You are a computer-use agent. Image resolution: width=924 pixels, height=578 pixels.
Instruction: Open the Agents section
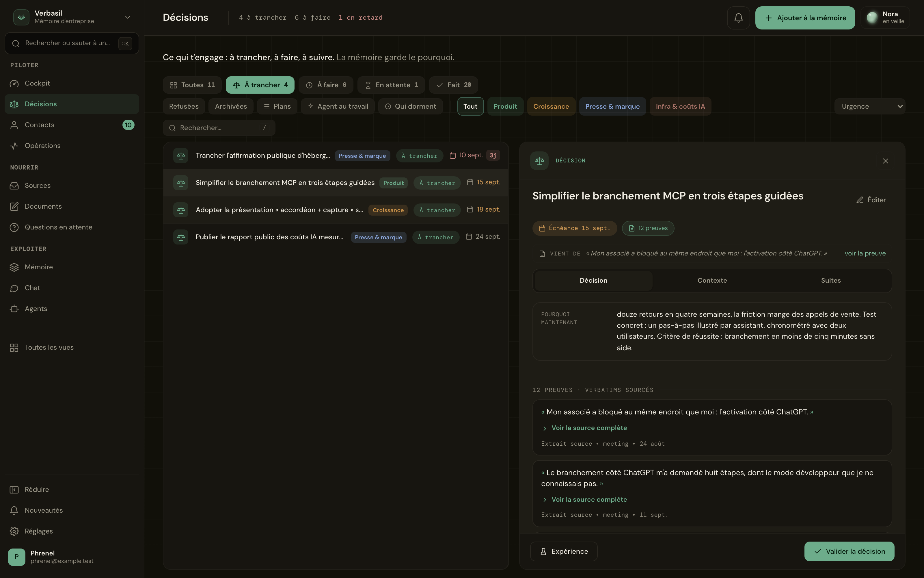(72, 308)
